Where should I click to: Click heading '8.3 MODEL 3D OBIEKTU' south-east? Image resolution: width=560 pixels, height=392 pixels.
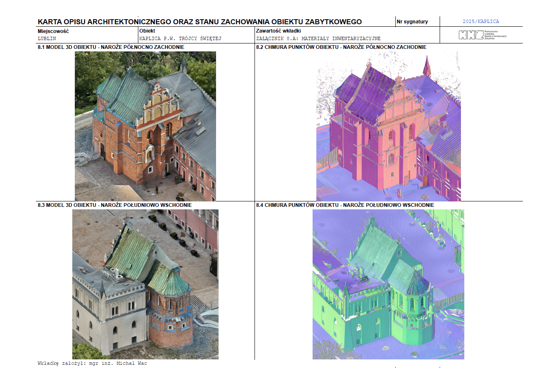coord(115,205)
